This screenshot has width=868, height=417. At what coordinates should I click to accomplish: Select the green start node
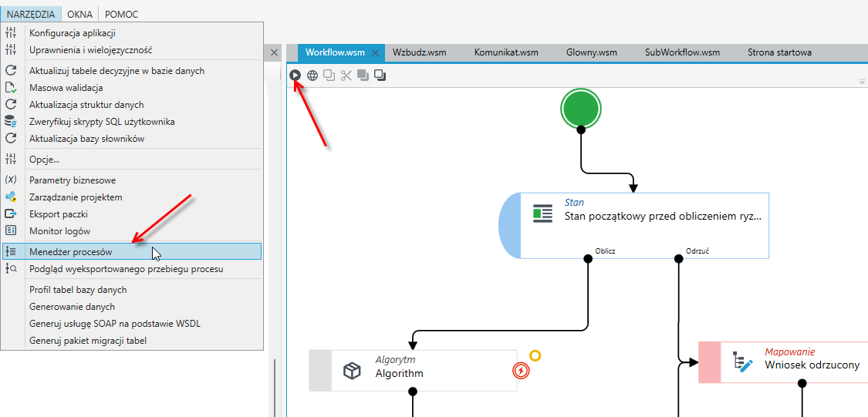click(581, 109)
